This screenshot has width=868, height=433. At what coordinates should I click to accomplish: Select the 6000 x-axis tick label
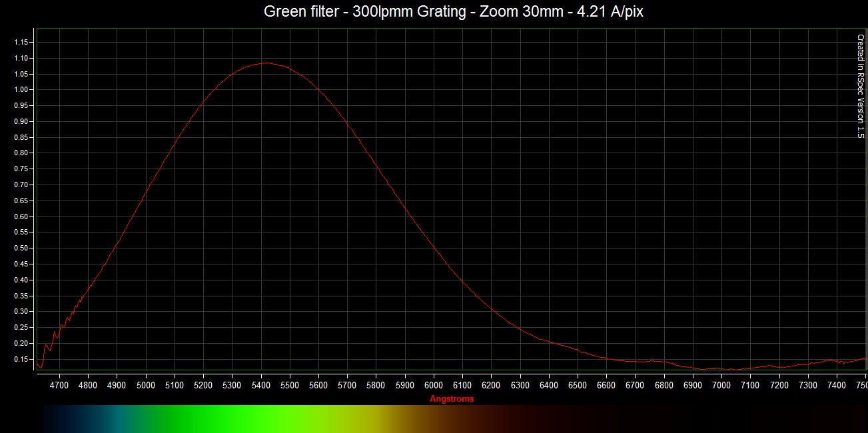click(x=434, y=385)
